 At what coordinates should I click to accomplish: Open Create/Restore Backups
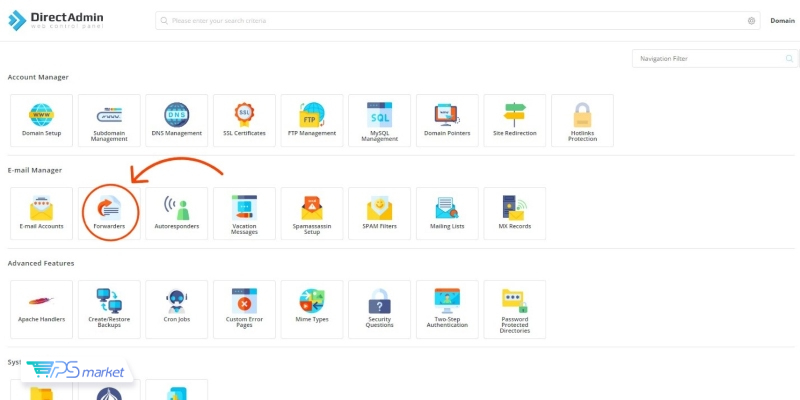(109, 305)
